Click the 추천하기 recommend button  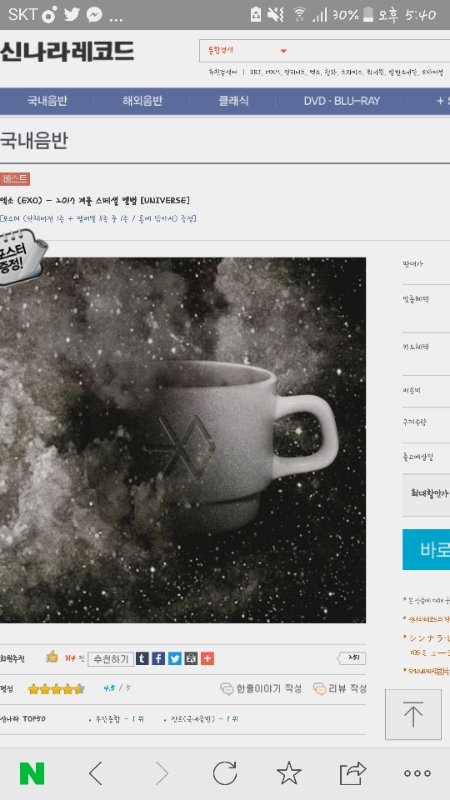(x=111, y=659)
